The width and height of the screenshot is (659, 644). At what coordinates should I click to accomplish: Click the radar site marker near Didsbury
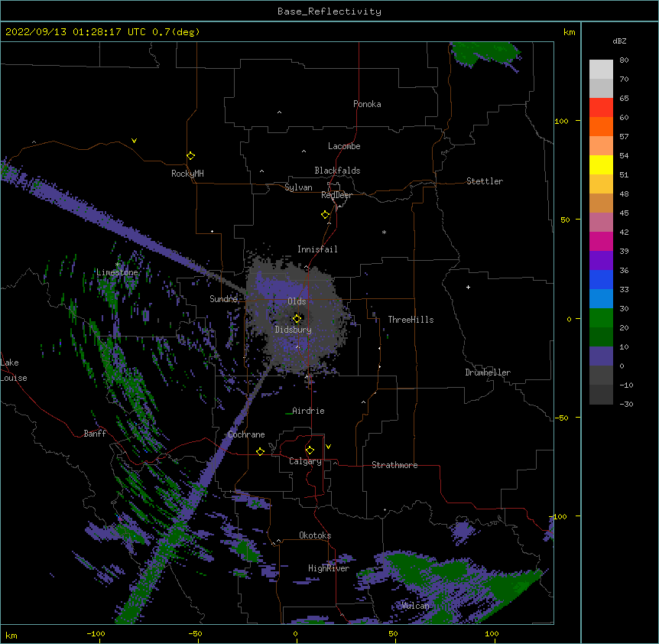point(297,319)
